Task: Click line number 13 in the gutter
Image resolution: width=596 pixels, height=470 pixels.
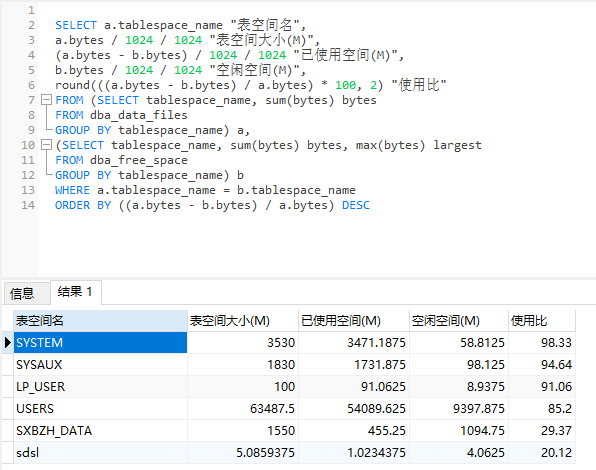Action: coord(28,190)
